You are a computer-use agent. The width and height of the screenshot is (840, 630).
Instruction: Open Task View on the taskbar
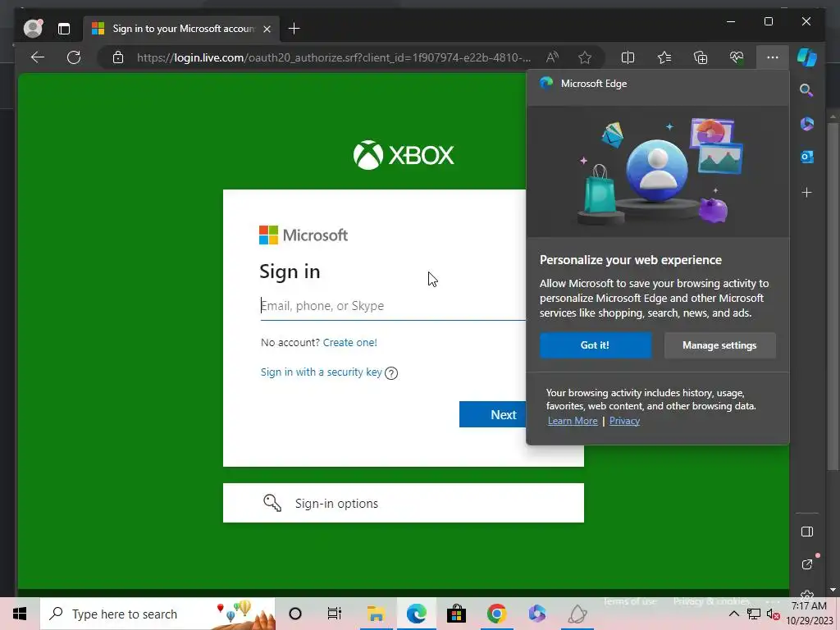[x=335, y=614]
